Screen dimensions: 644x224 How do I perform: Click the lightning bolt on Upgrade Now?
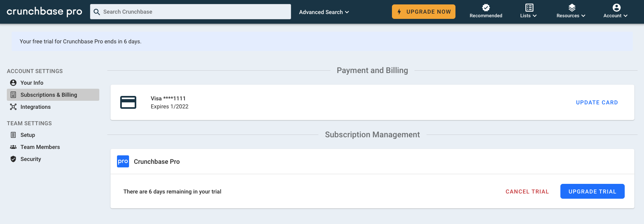pos(399,12)
